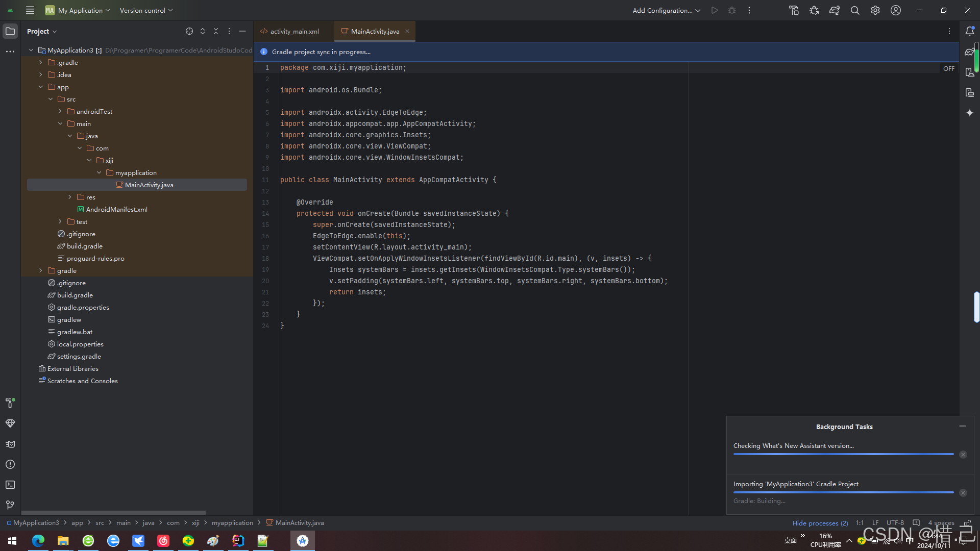Open the account profile icon
Screen dimensions: 980x551
pyautogui.click(x=896, y=10)
